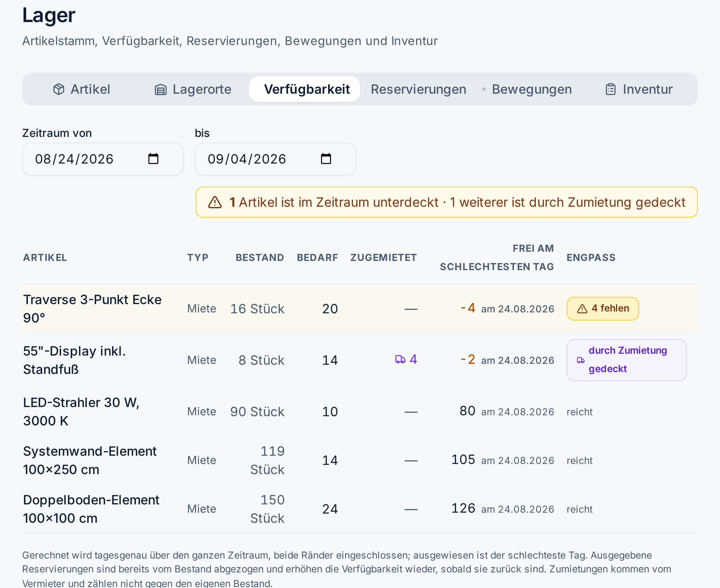Click the Artikel box icon
The width and height of the screenshot is (720, 588).
59,89
